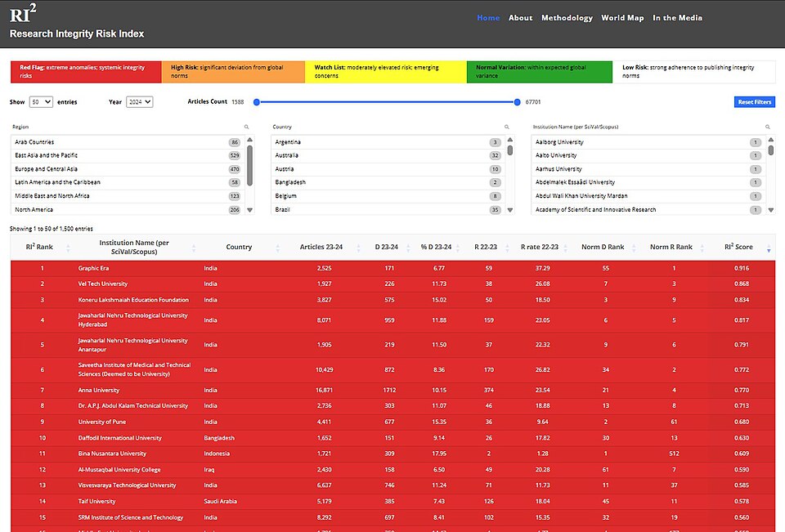This screenshot has width=785, height=532.
Task: Select Abdelmalek Essaâdi University filter entry
Action: 648,183
